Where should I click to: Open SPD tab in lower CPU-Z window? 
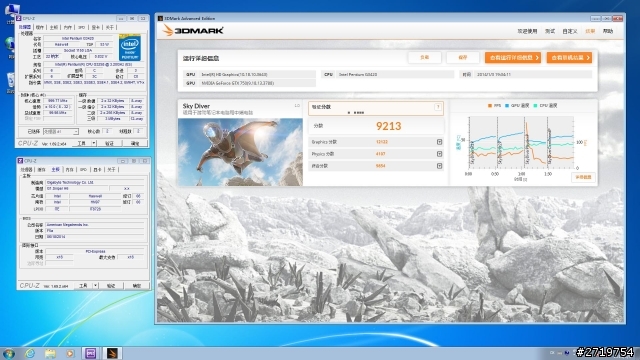(84, 170)
